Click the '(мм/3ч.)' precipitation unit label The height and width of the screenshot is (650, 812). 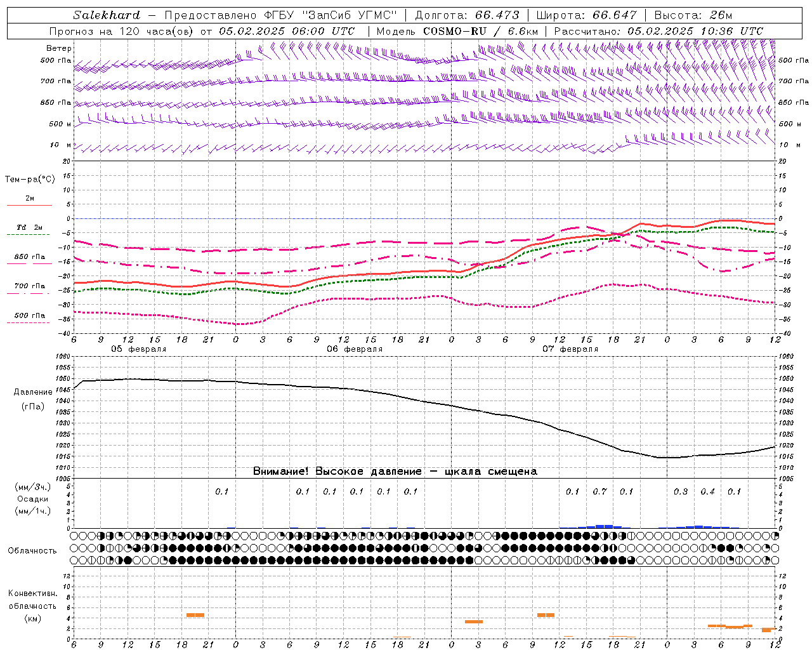(x=33, y=487)
